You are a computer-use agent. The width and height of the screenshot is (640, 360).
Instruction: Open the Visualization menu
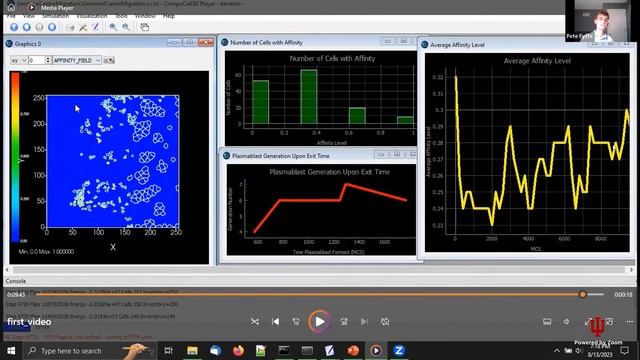pos(92,16)
